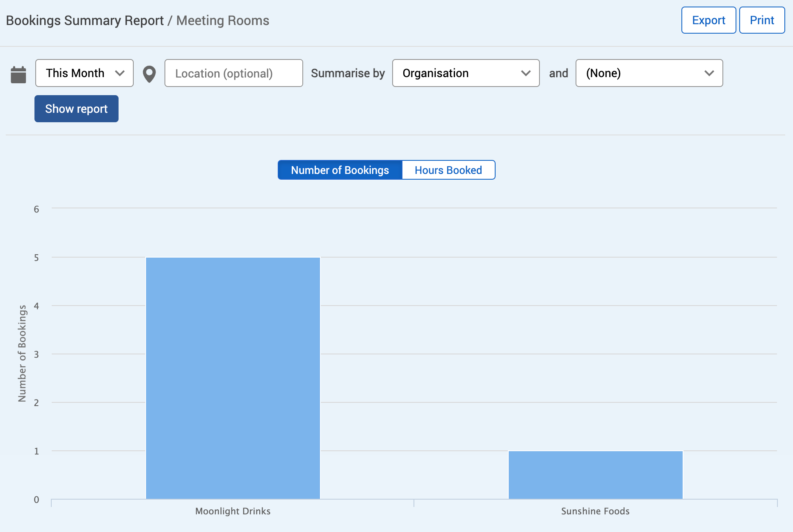The image size is (793, 532).
Task: Focus the Location (optional) field
Action: coord(233,73)
